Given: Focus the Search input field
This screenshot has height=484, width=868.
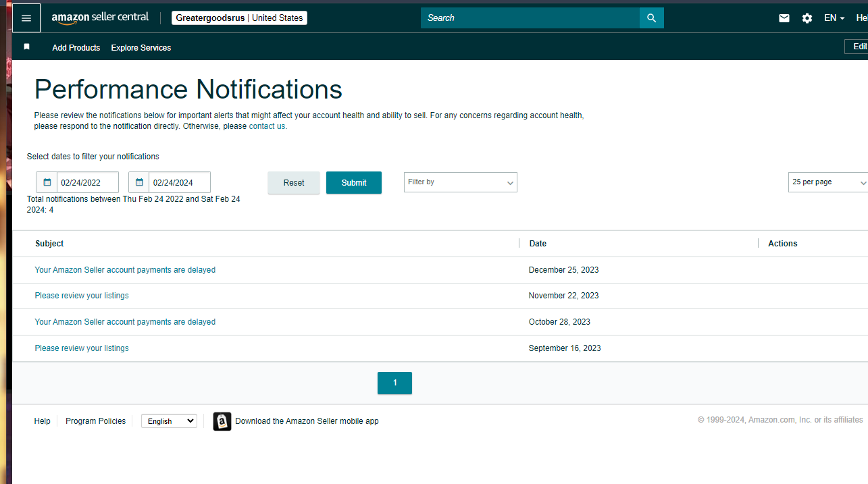Looking at the screenshot, I should pyautogui.click(x=530, y=18).
